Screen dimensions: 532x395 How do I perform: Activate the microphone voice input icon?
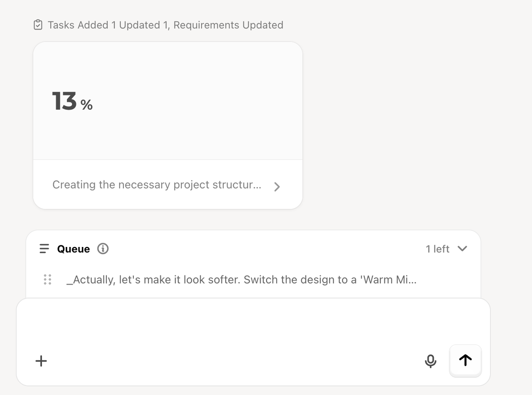pos(431,361)
